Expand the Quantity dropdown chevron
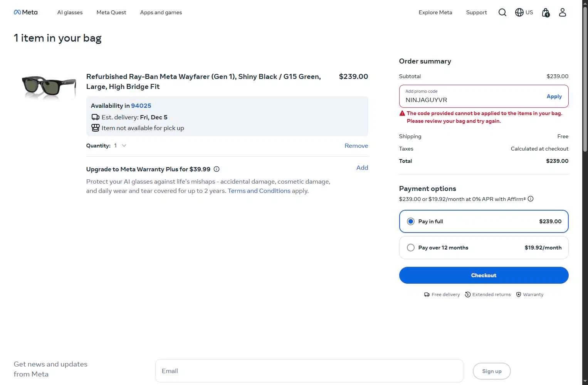This screenshot has width=588, height=385. coord(124,146)
